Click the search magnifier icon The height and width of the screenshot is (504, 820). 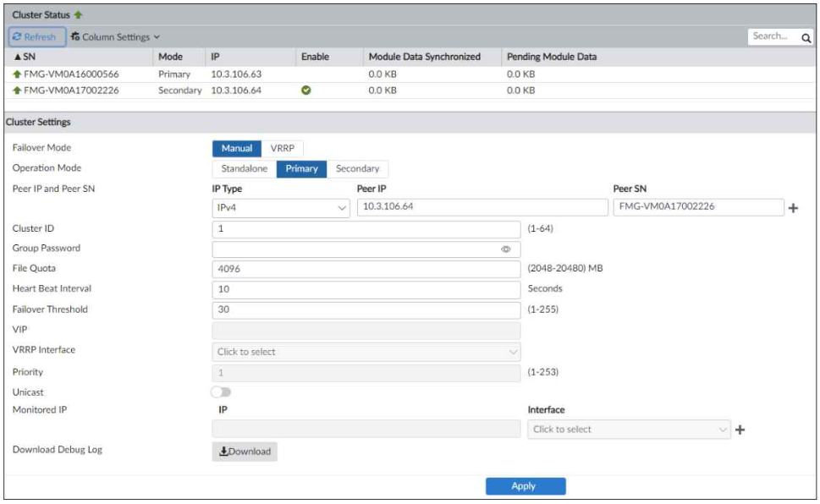tap(806, 37)
